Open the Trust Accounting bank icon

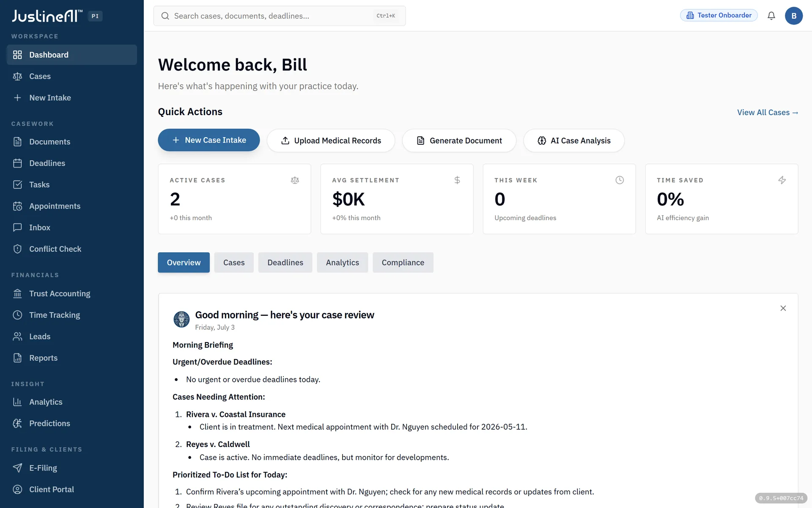tap(17, 293)
